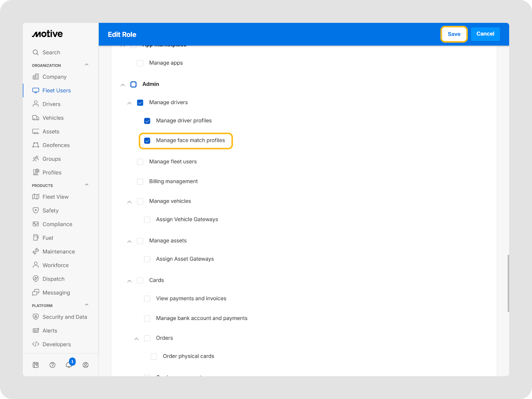Uncheck Manage face match profiles checkbox
Screen dimensions: 532x399
(147, 141)
